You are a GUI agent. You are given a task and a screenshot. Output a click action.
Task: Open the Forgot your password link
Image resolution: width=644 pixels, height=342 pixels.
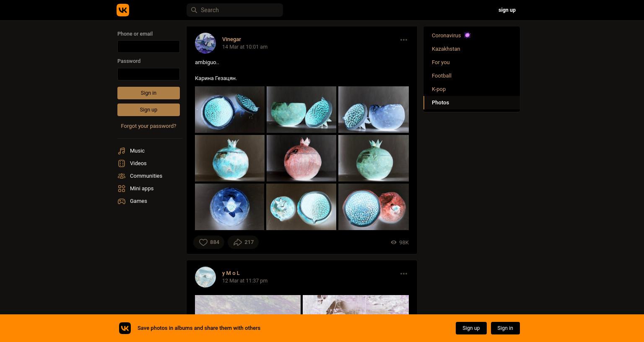click(x=148, y=126)
